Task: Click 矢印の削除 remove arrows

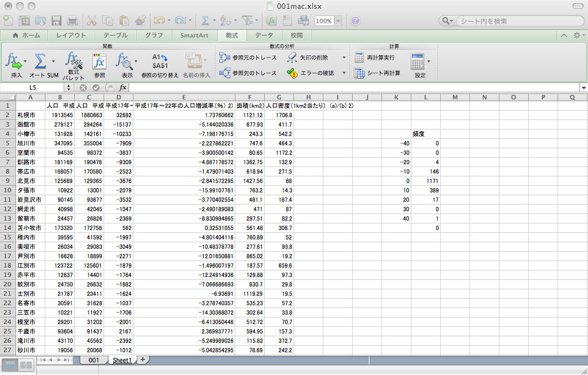Action: pos(308,58)
